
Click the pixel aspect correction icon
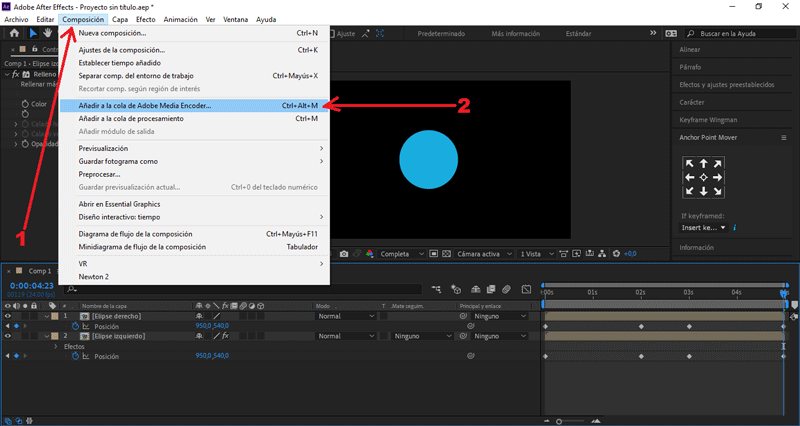(564, 254)
